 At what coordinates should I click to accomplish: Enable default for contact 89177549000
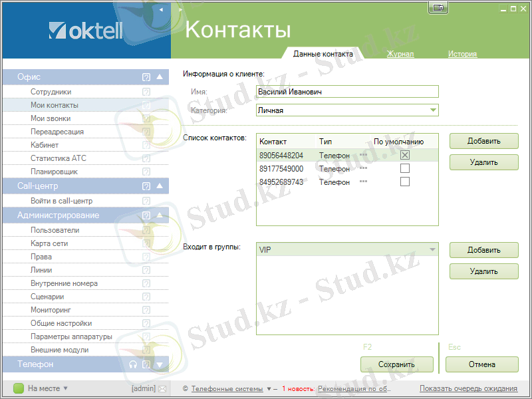[x=404, y=168]
